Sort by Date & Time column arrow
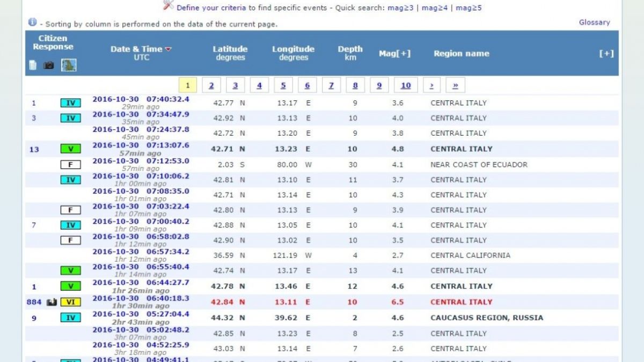 pos(168,49)
